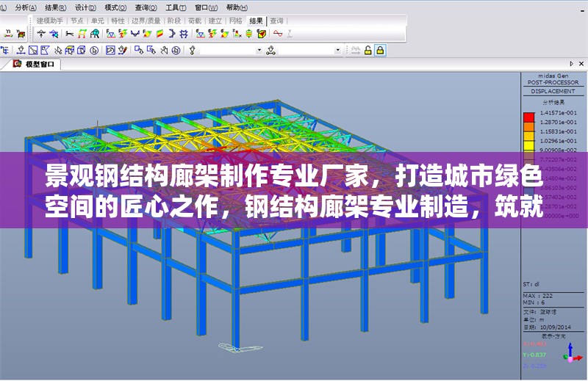Click the green and red deformed frame icon
Screen dimensions: 588x381
pyautogui.click(x=82, y=34)
